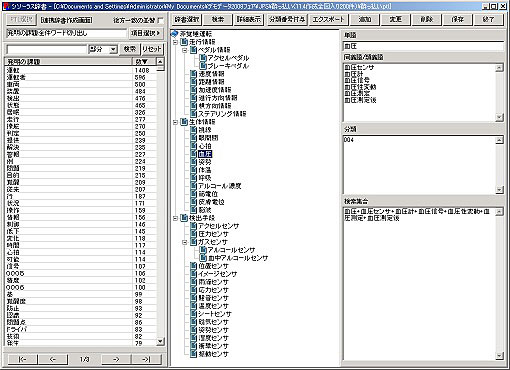Viewport: 510px width, 370px height.
Task: Click the icon beside 速度情報
Action: (194, 74)
